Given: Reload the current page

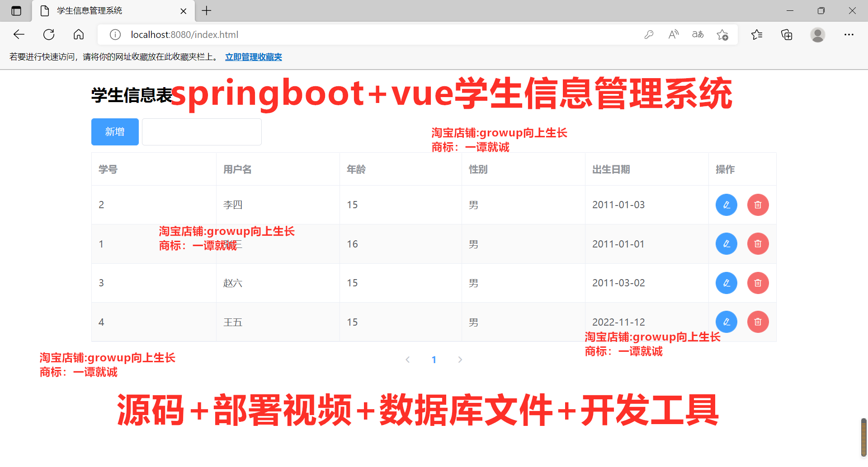Looking at the screenshot, I should coord(49,34).
